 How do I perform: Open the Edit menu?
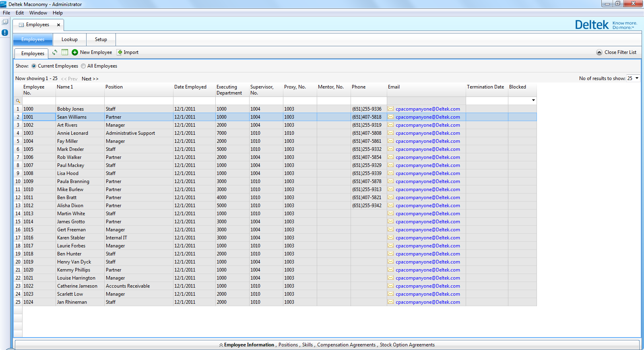tap(20, 13)
